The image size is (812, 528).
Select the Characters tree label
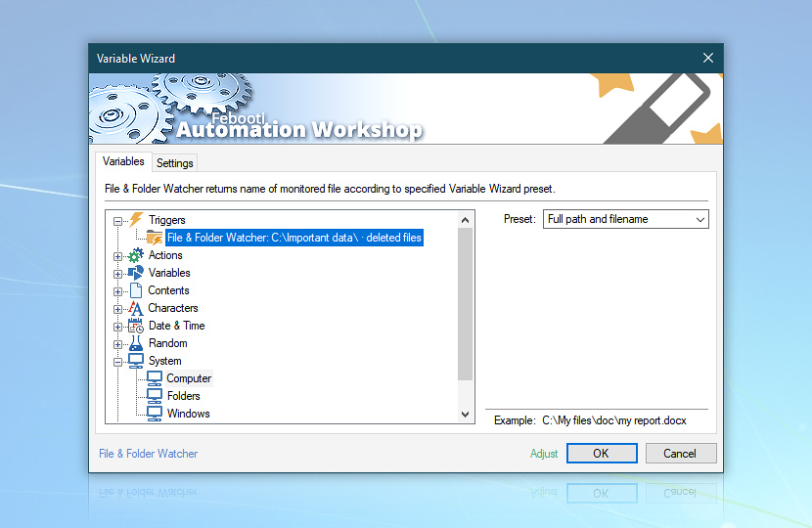(173, 308)
